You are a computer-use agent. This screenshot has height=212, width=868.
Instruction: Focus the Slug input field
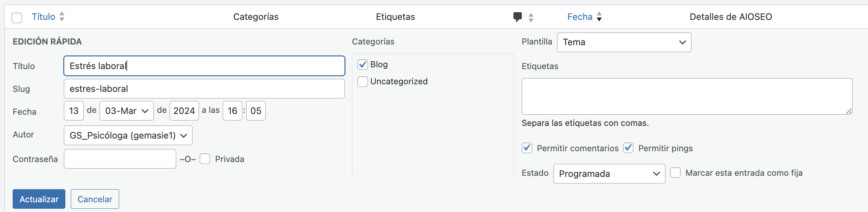[204, 89]
